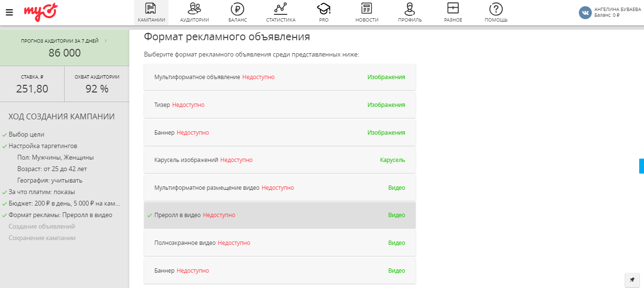The image size is (644, 288).
Task: Click the blue tab on the right edge
Action: (x=642, y=166)
